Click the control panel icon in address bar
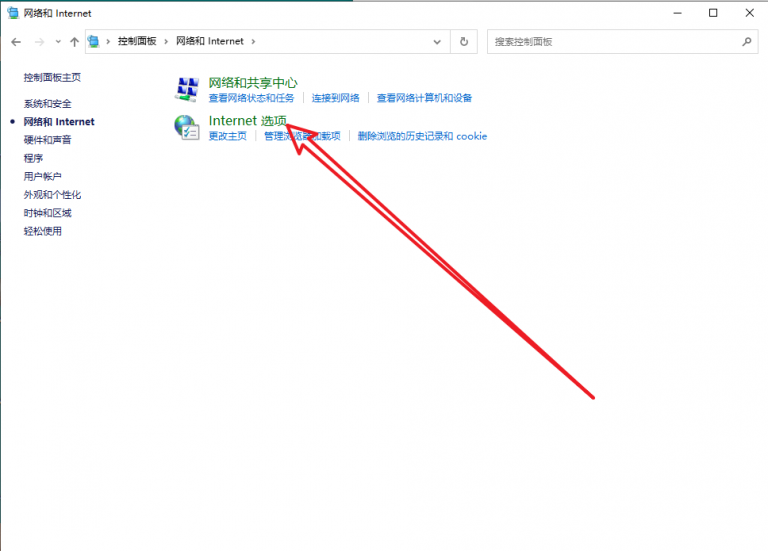 pyautogui.click(x=94, y=42)
